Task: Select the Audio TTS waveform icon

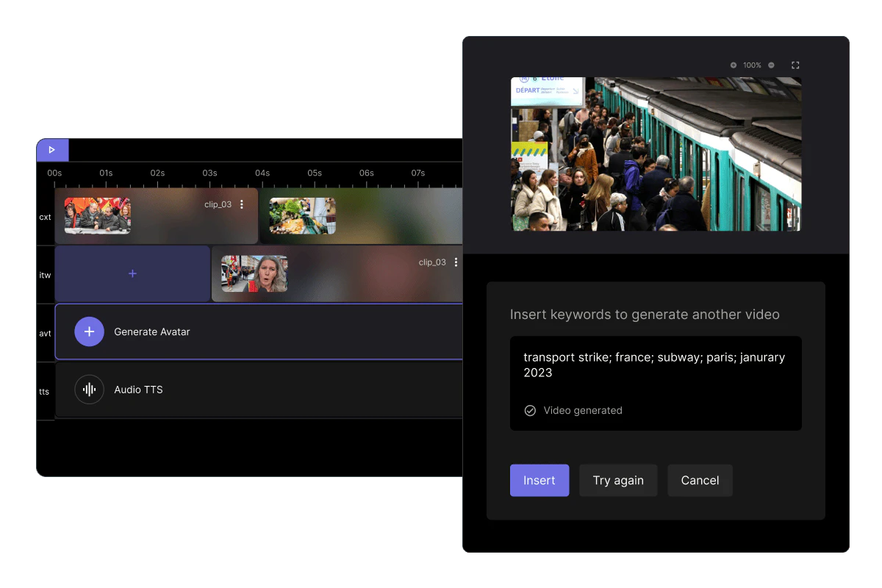Action: pos(89,390)
